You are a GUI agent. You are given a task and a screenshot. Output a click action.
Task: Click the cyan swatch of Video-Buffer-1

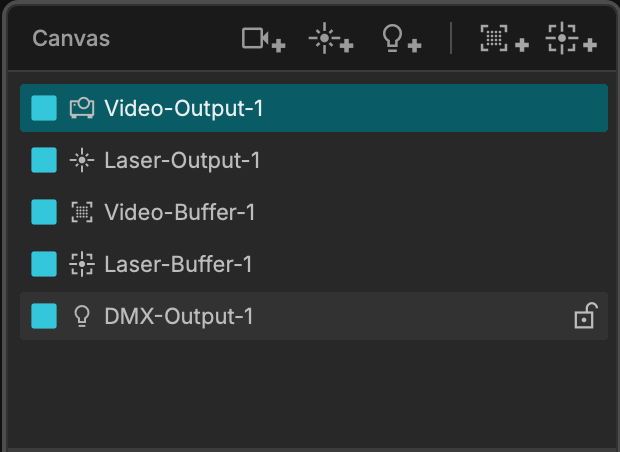[44, 212]
